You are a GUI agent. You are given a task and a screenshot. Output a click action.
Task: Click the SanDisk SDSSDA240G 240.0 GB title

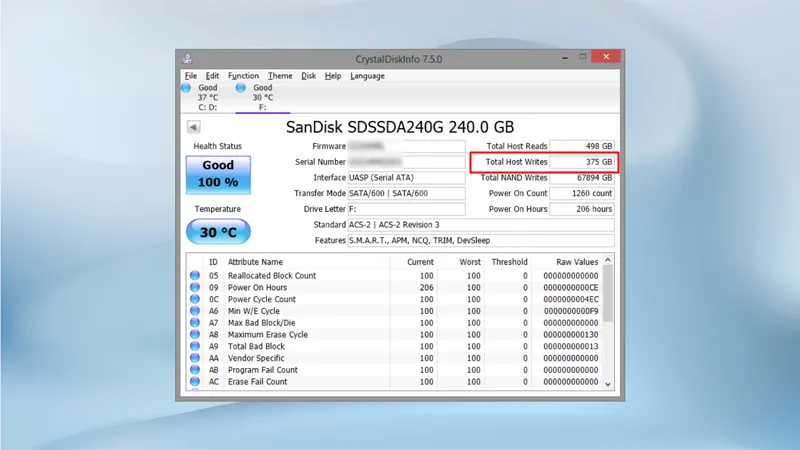(x=400, y=127)
